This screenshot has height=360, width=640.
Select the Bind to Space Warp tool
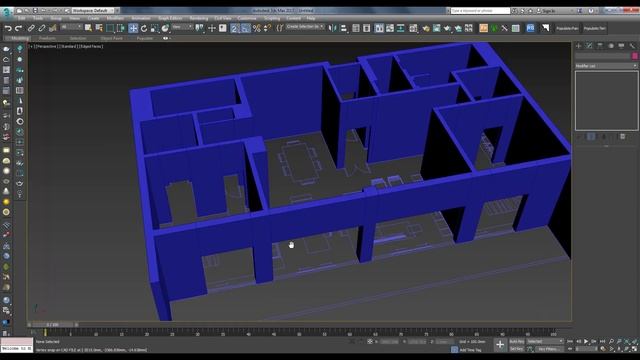[53, 28]
